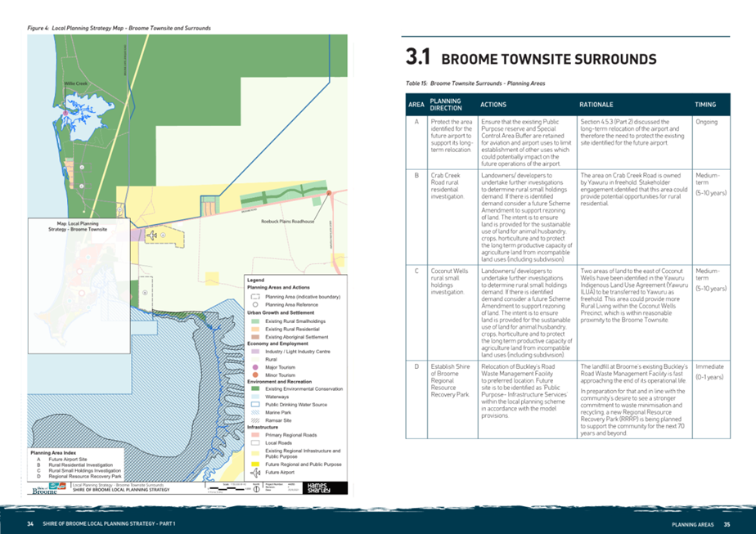Click the Minor Tourism orange dot in legend
756x534 pixels.
(x=255, y=375)
